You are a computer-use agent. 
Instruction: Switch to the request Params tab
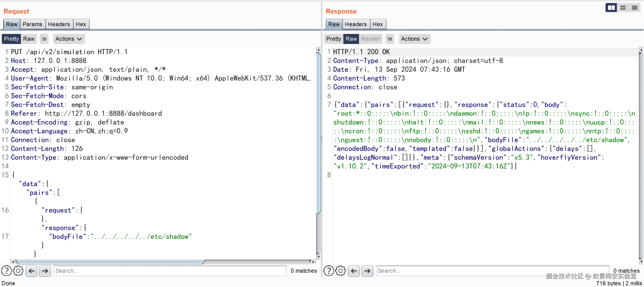pyautogui.click(x=32, y=24)
